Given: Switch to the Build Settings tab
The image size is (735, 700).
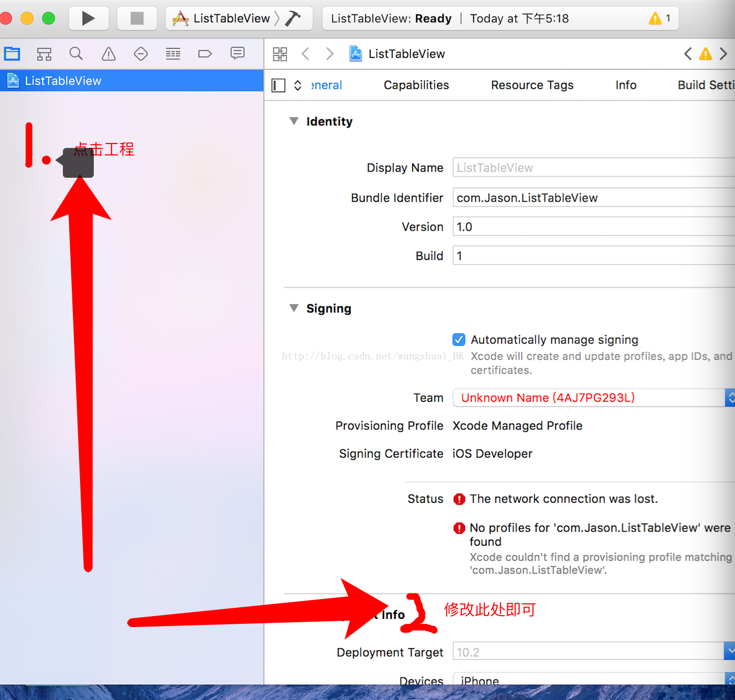Looking at the screenshot, I should 706,85.
